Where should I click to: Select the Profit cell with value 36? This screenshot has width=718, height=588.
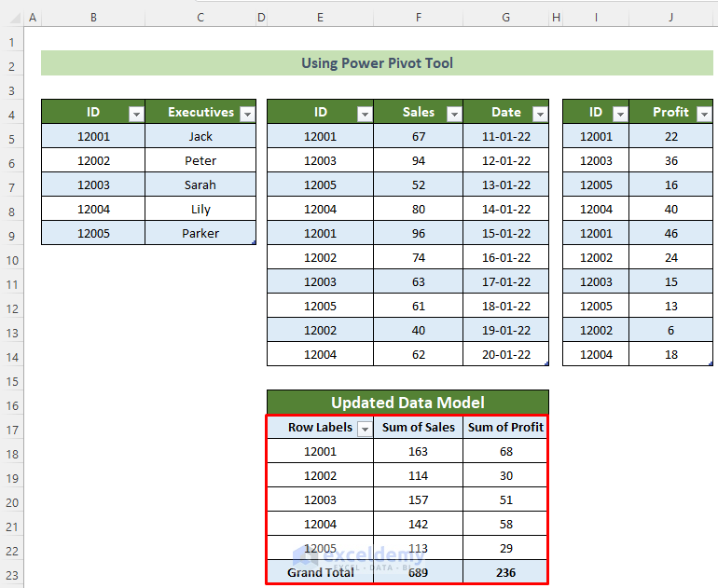(670, 160)
